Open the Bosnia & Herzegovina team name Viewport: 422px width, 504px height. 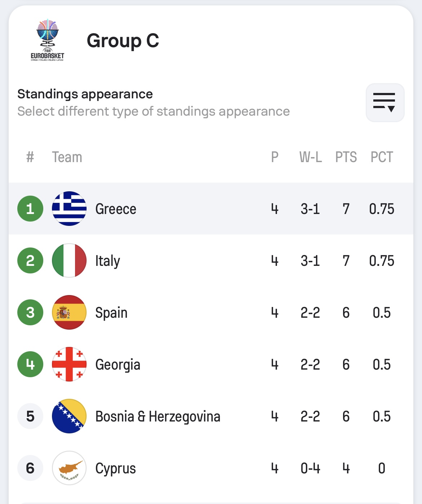158,417
